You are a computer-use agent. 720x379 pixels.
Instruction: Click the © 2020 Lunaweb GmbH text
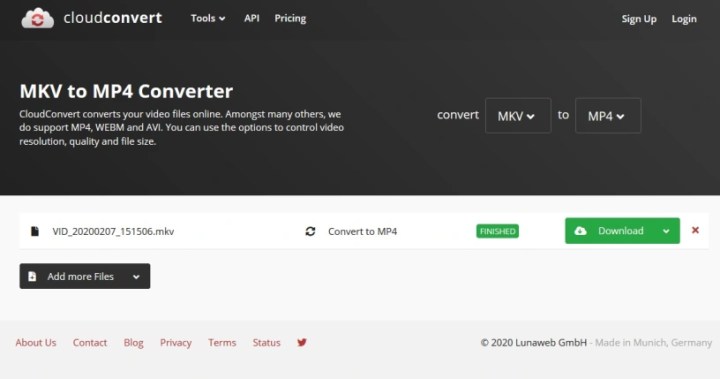[x=534, y=343]
